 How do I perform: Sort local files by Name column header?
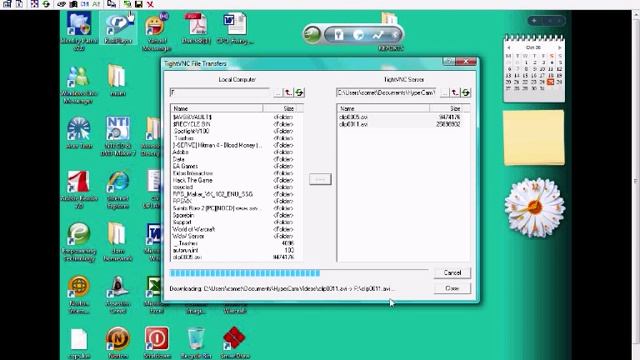tap(217, 109)
